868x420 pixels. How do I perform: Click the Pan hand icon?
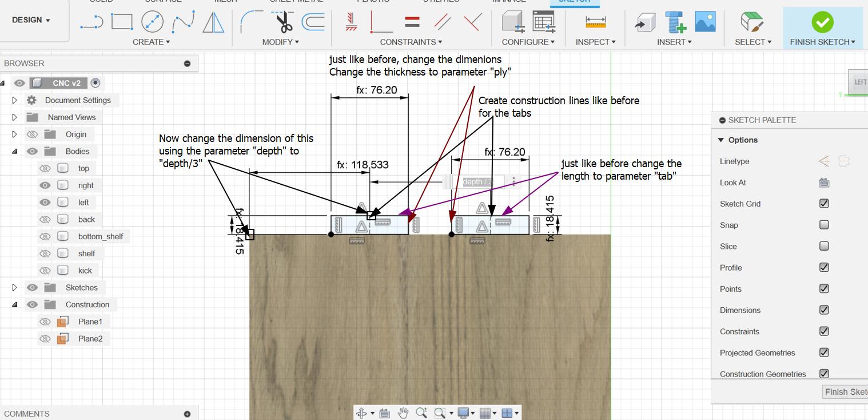(x=403, y=413)
